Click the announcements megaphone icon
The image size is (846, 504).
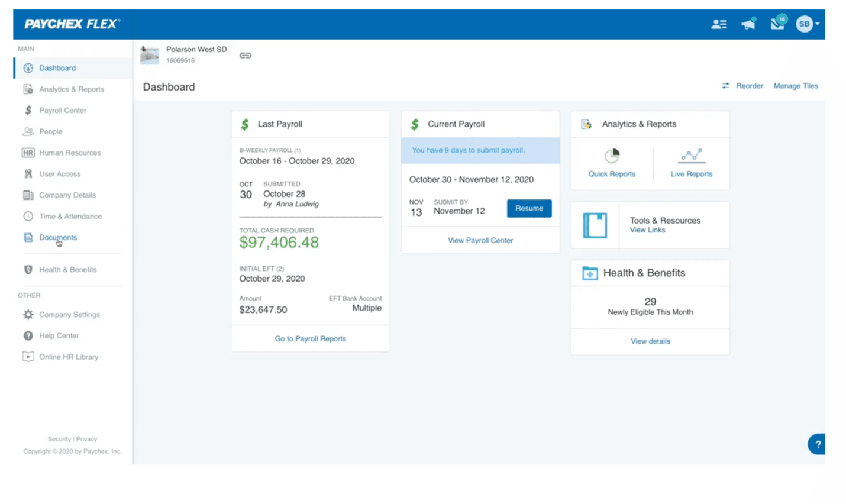748,24
